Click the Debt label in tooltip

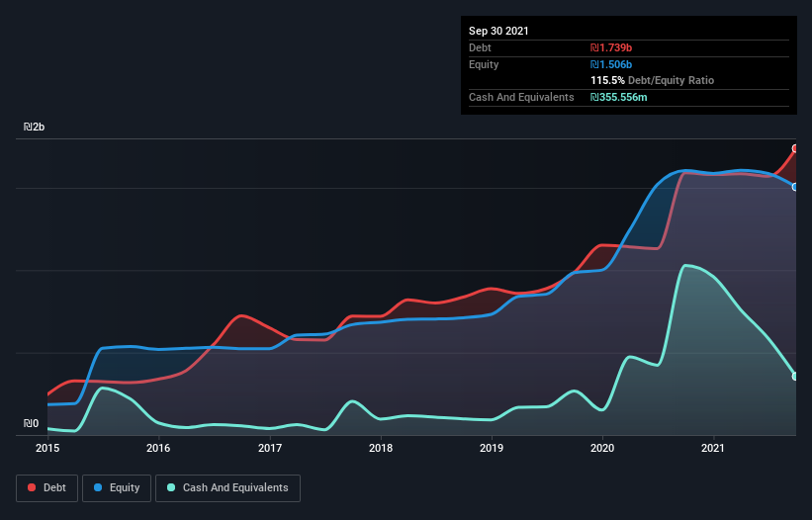[x=480, y=47]
